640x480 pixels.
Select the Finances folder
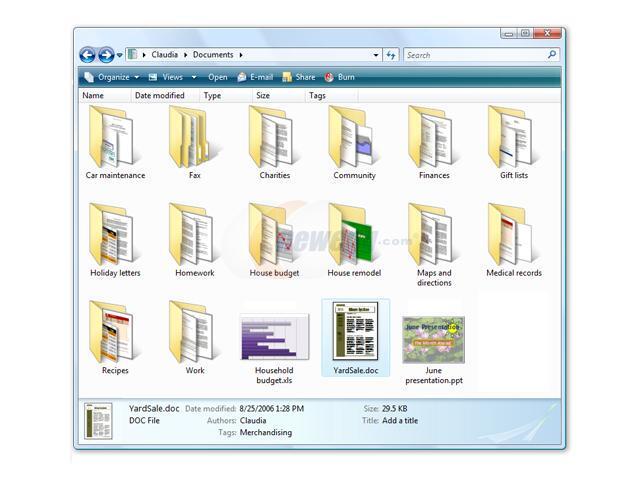(434, 143)
